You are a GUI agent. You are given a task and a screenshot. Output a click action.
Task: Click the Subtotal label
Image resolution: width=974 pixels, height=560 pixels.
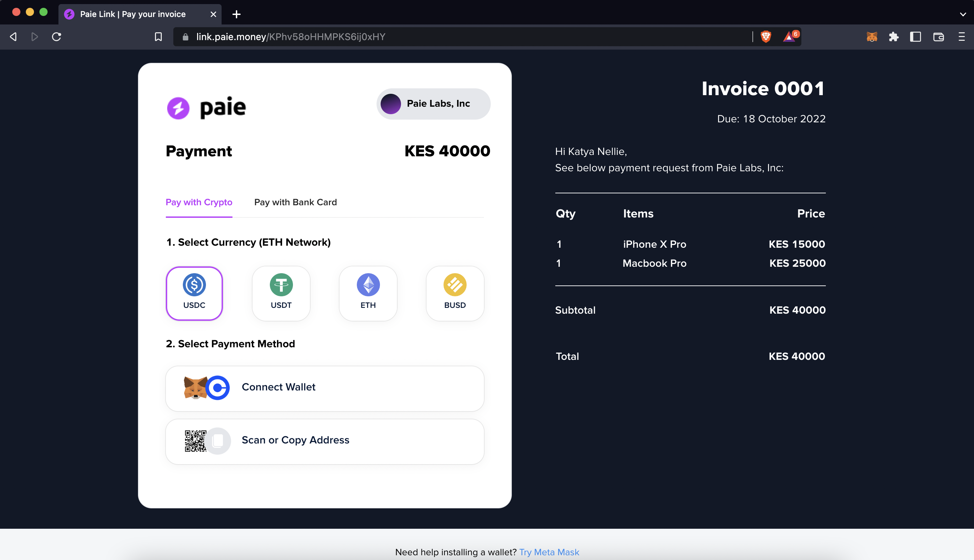(x=575, y=310)
